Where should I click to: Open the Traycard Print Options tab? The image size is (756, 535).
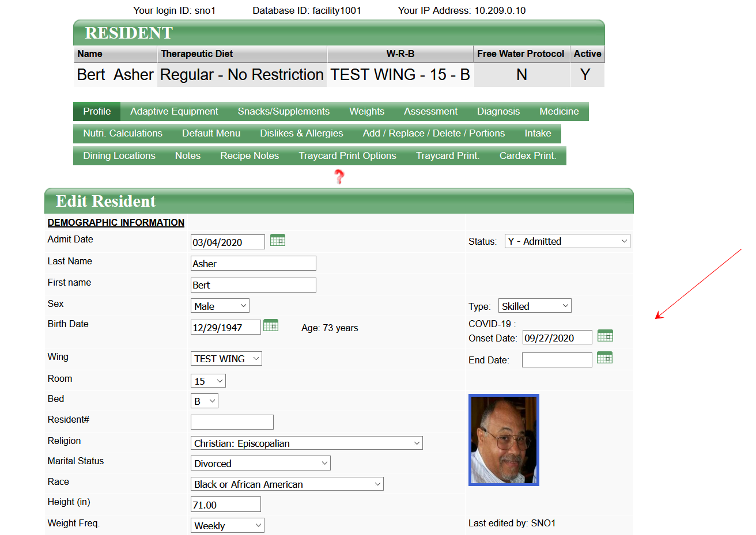[347, 155]
